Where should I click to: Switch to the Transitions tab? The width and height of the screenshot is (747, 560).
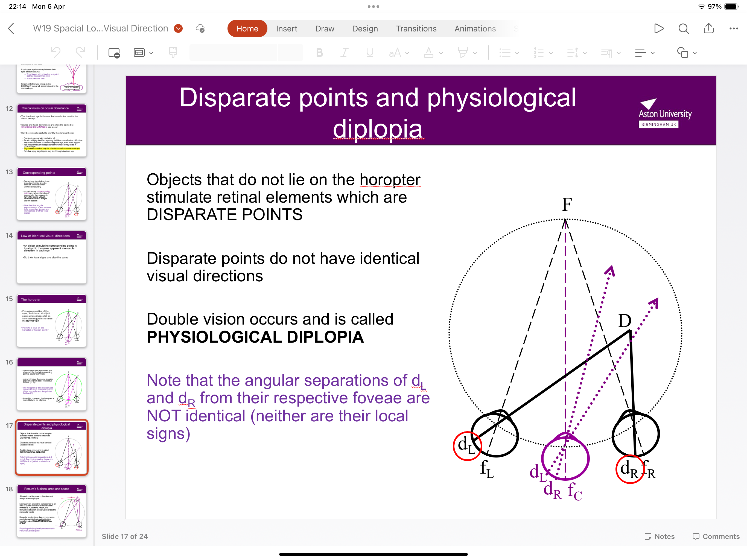[416, 28]
